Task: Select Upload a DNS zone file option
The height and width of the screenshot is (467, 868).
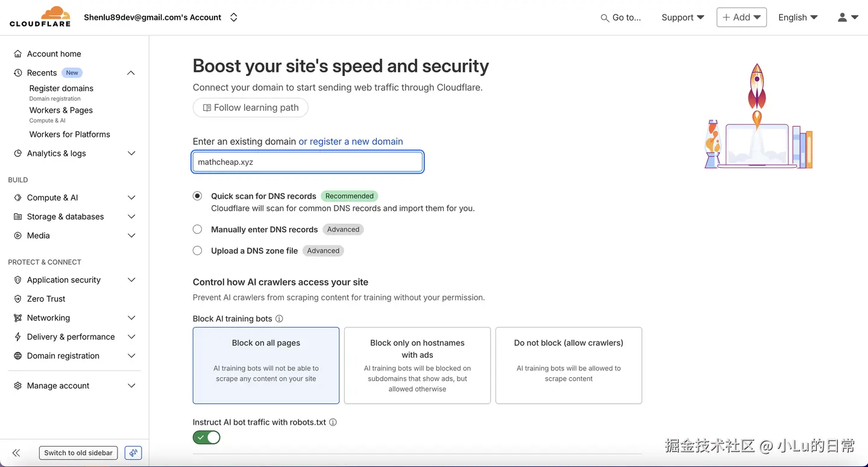Action: (197, 250)
